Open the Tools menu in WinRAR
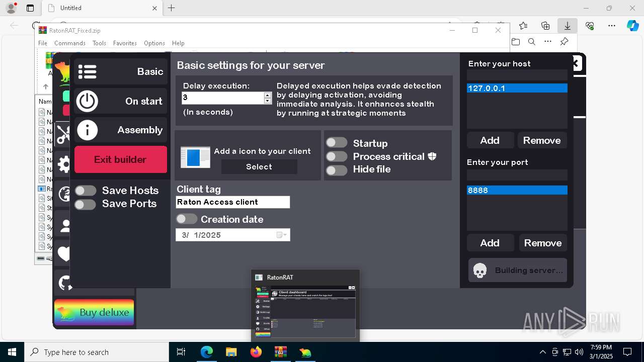The height and width of the screenshot is (362, 644). [x=99, y=43]
